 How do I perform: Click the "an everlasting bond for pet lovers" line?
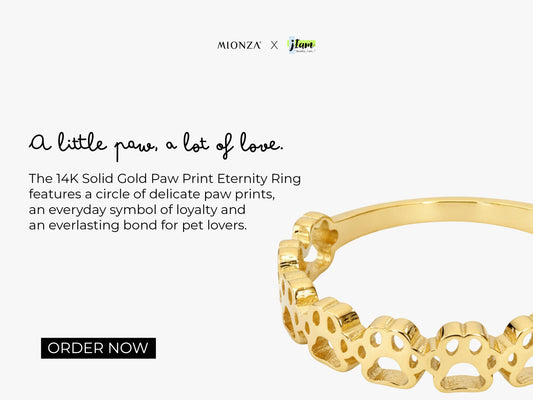point(138,225)
